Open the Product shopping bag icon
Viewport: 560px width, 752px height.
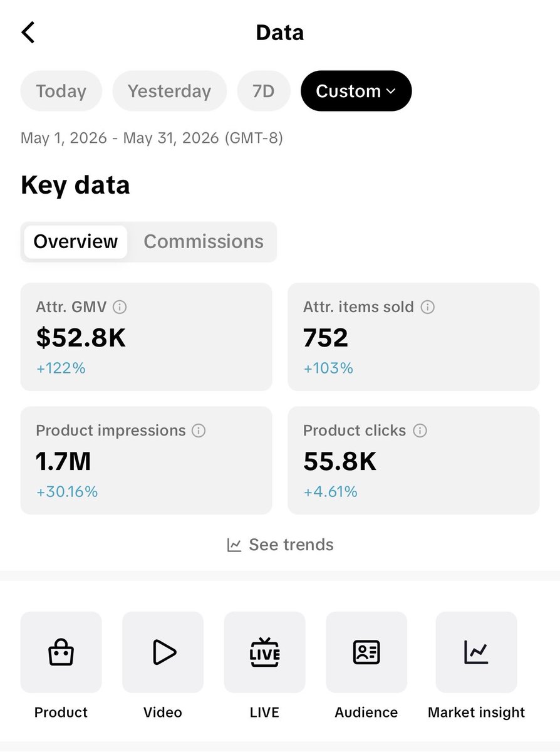tap(61, 652)
